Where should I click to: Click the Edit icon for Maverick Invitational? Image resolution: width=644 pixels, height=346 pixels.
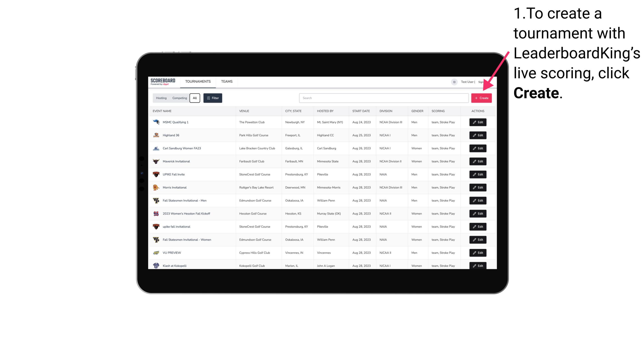coord(477,161)
